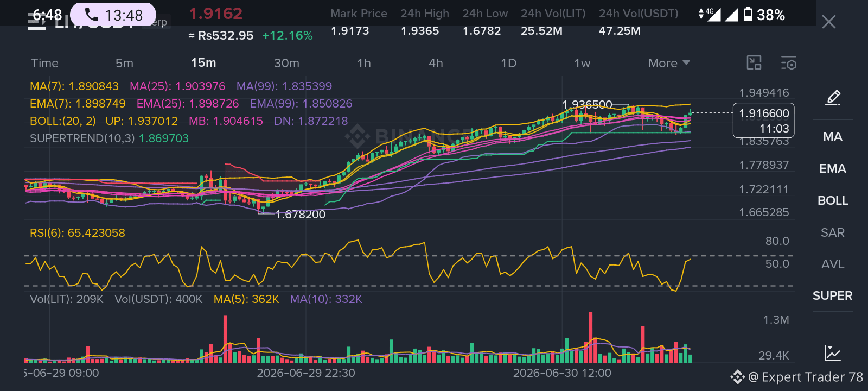868x391 pixels.
Task: Tap the 24h High value 1.9365
Action: [x=420, y=31]
